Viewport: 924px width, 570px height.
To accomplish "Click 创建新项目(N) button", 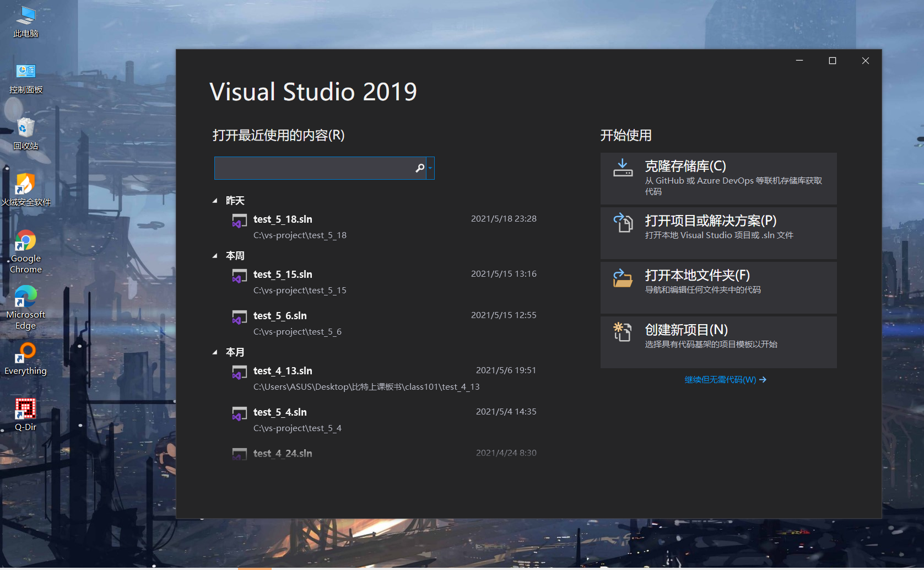I will [x=718, y=342].
